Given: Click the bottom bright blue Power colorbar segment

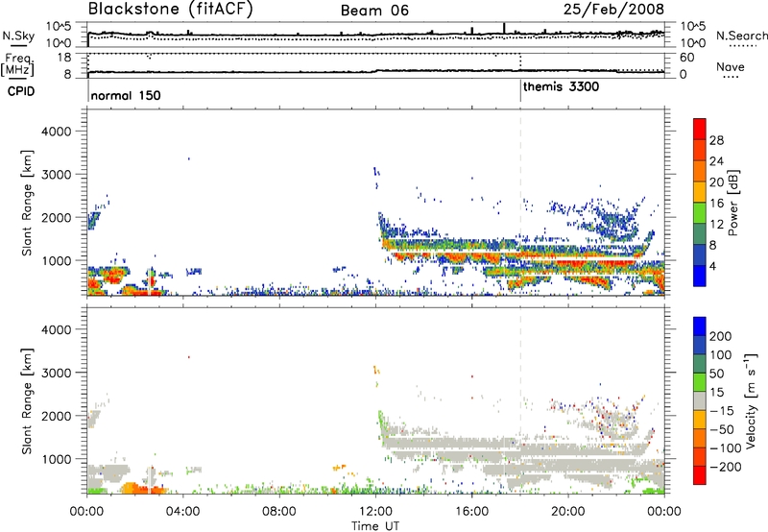Looking at the screenshot, I should (x=700, y=276).
